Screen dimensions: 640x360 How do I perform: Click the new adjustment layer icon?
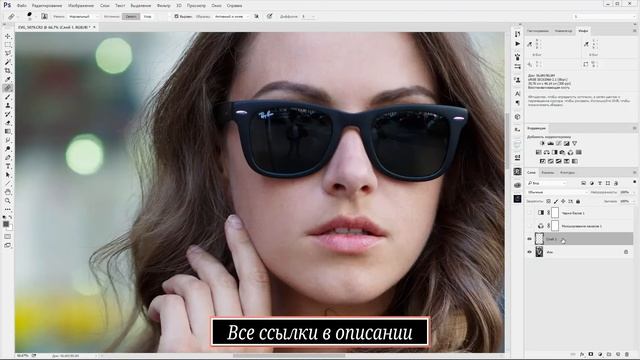[x=600, y=354]
